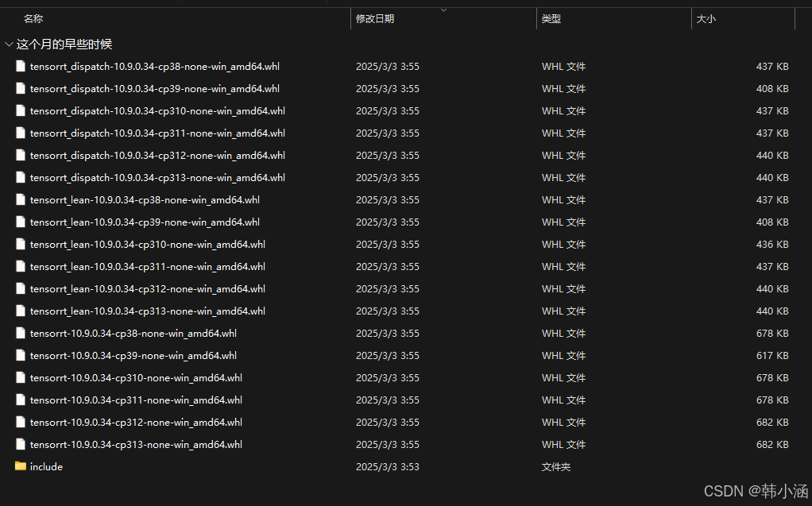812x506 pixels.
Task: Select tensorrt_dispatch-10.9.0.34-cp39-none-win_amd64.whl file name
Action: coord(155,88)
